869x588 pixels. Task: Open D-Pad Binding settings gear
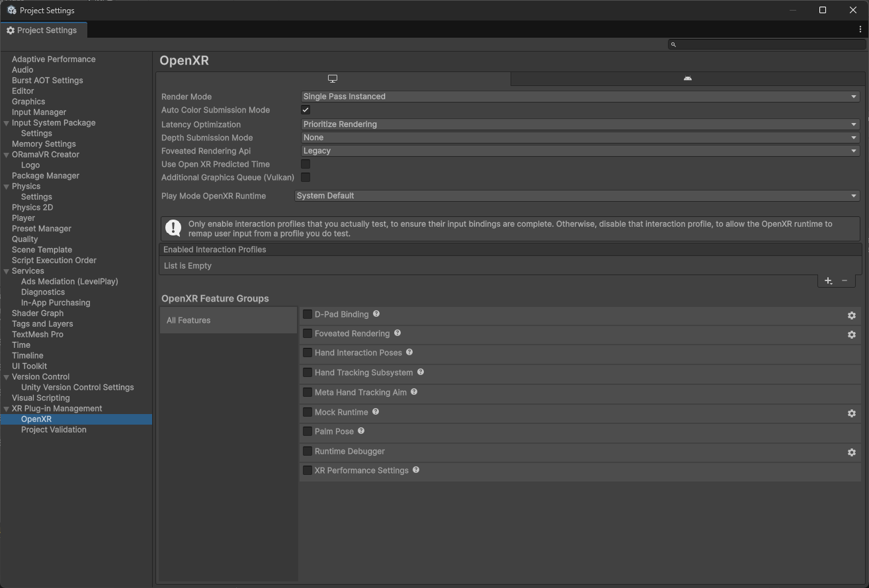[852, 315]
